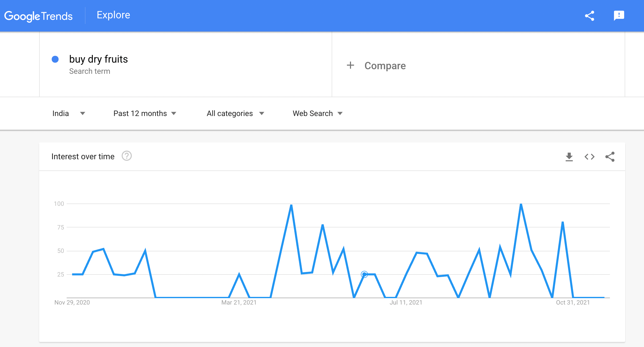This screenshot has height=347, width=644.
Task: Click the share icon in header
Action: (x=589, y=16)
